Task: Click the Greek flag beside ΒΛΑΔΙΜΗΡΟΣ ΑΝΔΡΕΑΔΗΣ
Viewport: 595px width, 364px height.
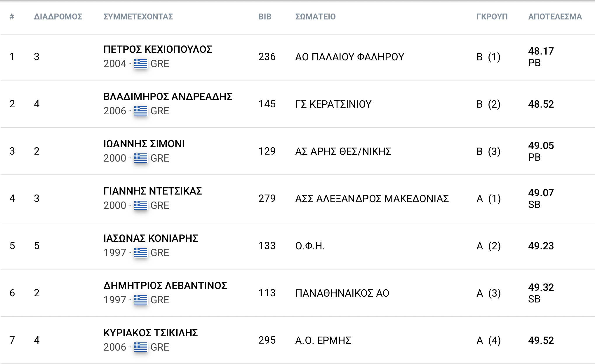Action: [141, 111]
